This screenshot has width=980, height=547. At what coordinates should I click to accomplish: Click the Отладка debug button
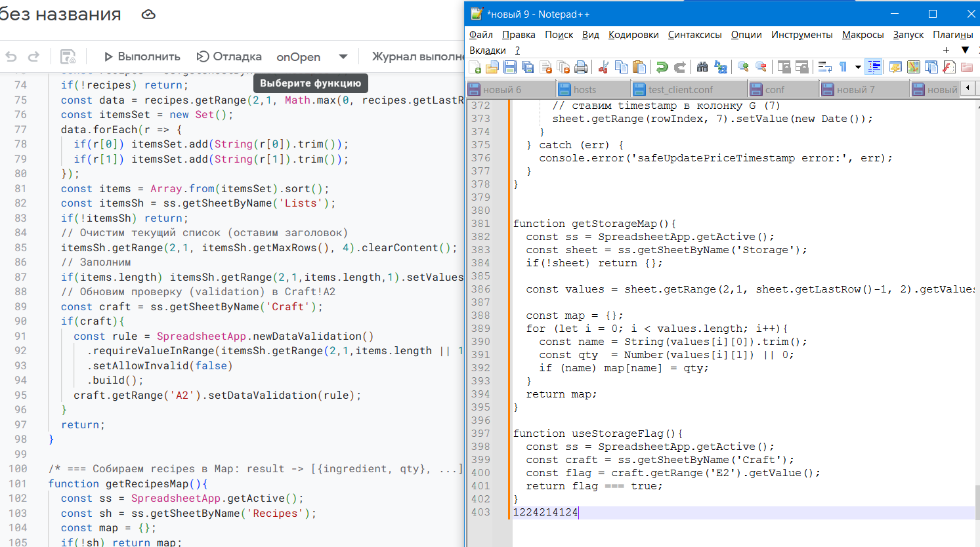click(x=230, y=57)
